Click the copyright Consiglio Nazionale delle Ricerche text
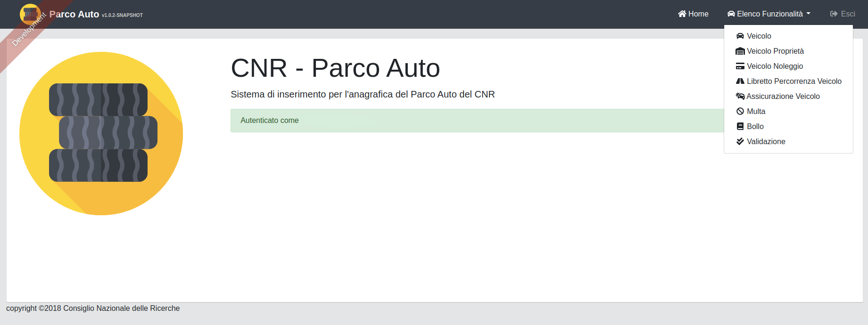 [93, 308]
